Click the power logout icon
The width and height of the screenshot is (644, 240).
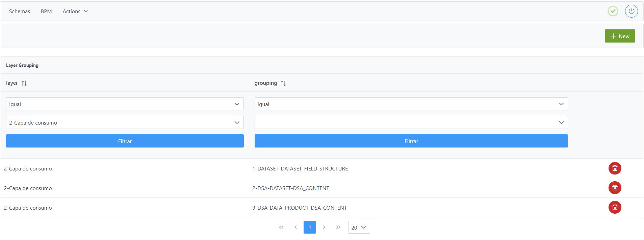tap(631, 11)
